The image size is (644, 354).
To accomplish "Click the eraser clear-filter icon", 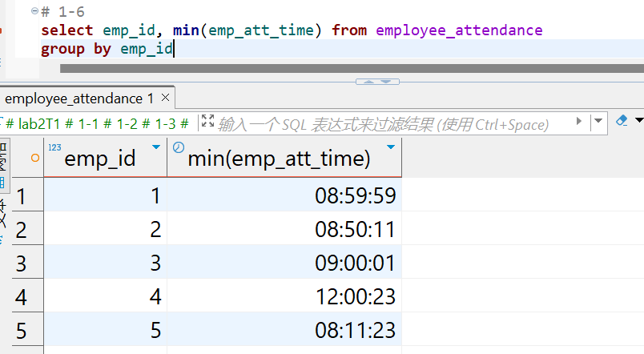I will (x=621, y=122).
